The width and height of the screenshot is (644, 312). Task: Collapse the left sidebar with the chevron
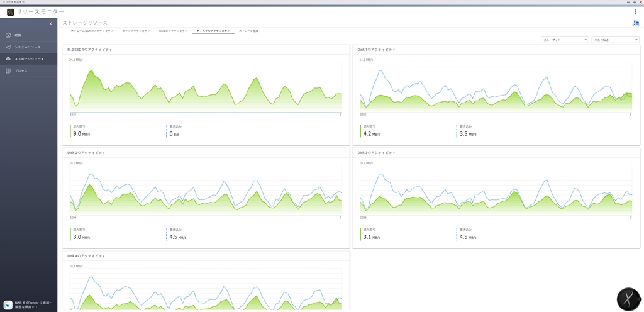pyautogui.click(x=51, y=23)
